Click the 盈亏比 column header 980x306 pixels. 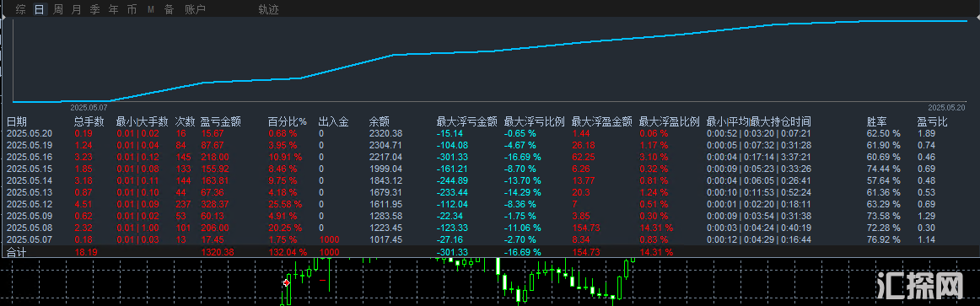point(933,121)
